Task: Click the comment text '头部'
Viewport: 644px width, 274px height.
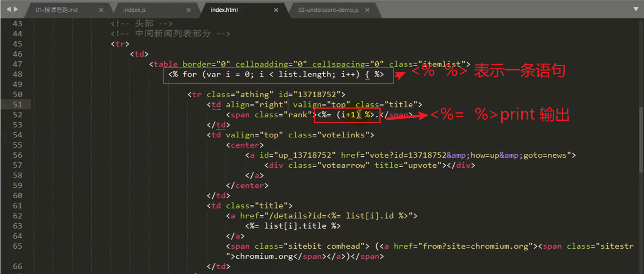Action: point(144,23)
